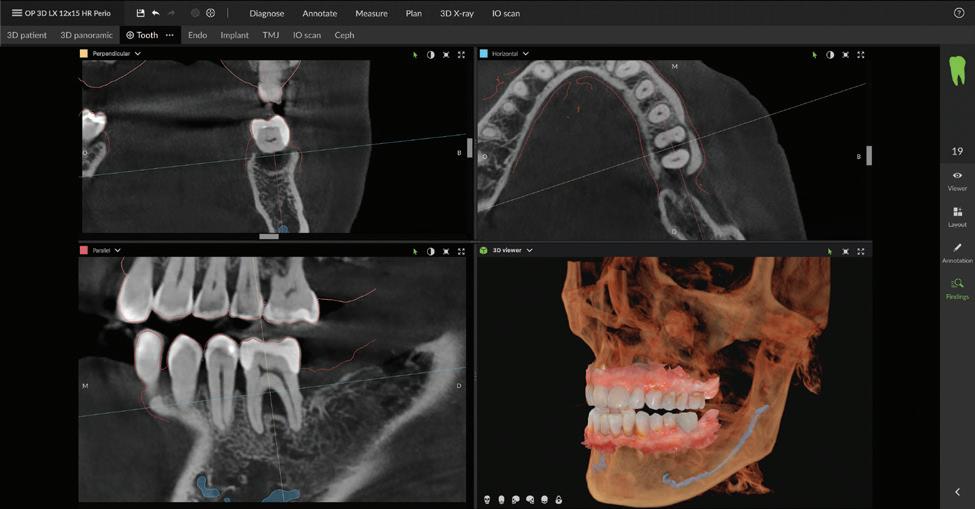Click the red Parallel color swatch
The width and height of the screenshot is (975, 509).
click(x=84, y=250)
